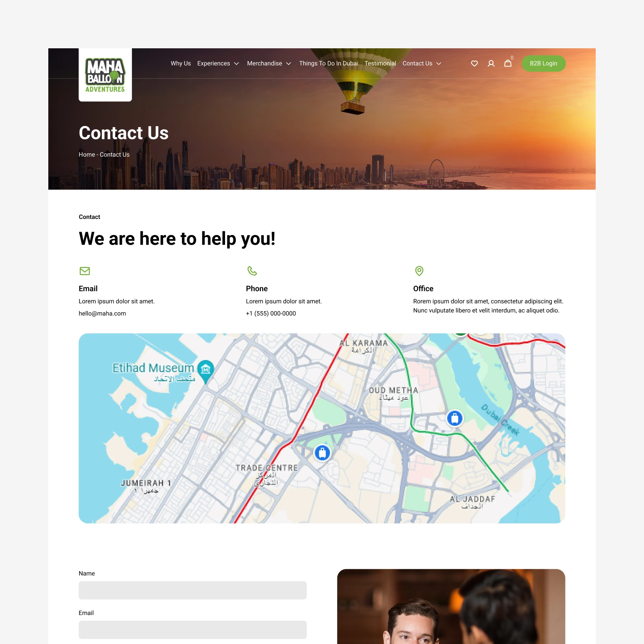Viewport: 644px width, 644px height.
Task: Open the shopping bag cart icon
Action: pos(508,63)
